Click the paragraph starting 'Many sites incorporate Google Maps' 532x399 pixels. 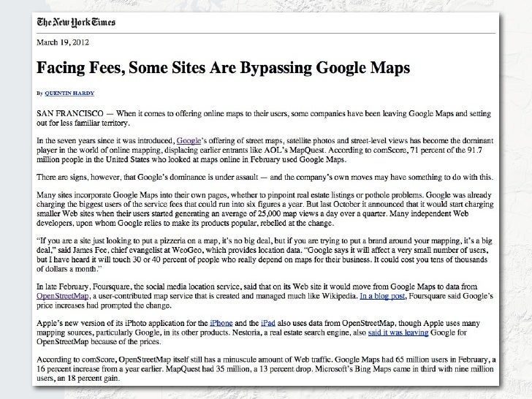265,209
